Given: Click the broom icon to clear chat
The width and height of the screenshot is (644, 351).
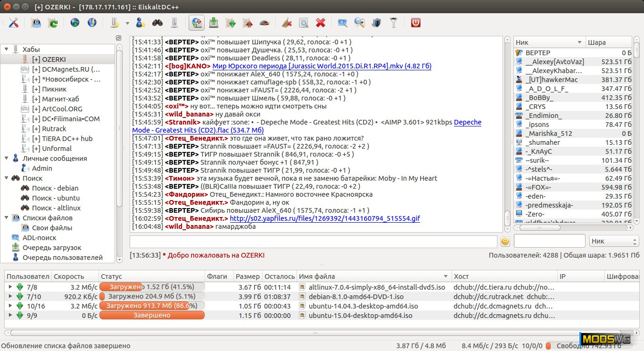Looking at the screenshot, I should click(286, 23).
